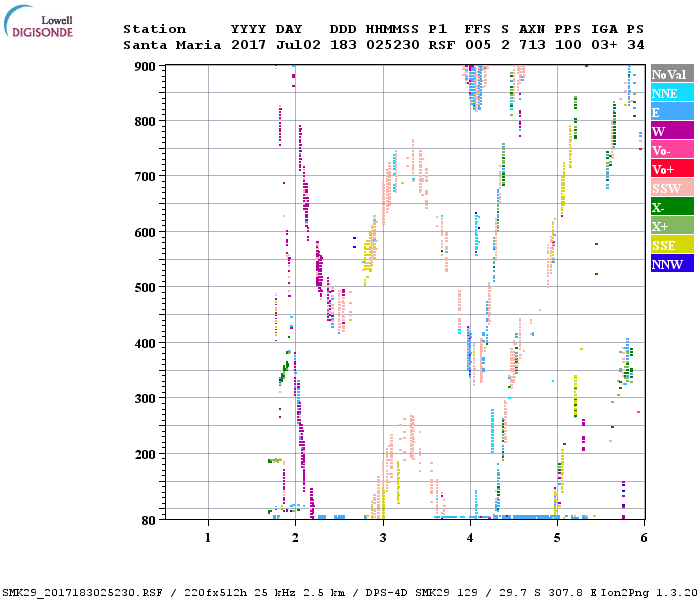Image resolution: width=700 pixels, height=600 pixels.
Task: Click the frequency axis label 4
Action: pyautogui.click(x=470, y=538)
